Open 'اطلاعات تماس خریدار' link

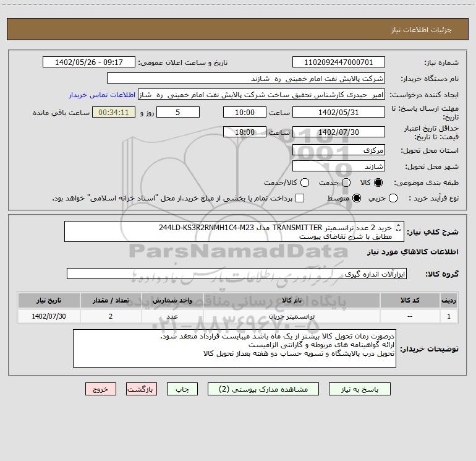[102, 95]
